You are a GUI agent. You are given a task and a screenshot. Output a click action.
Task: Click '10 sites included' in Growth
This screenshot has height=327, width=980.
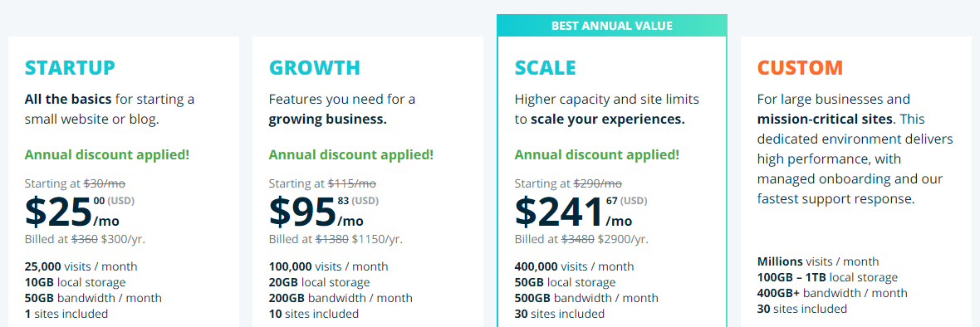pos(314,314)
